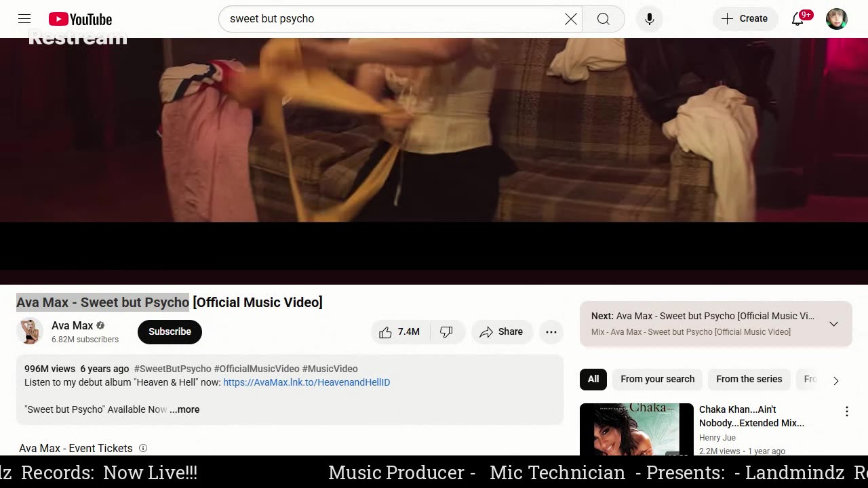
Task: Open options for Chaka Khan video
Action: pyautogui.click(x=846, y=411)
